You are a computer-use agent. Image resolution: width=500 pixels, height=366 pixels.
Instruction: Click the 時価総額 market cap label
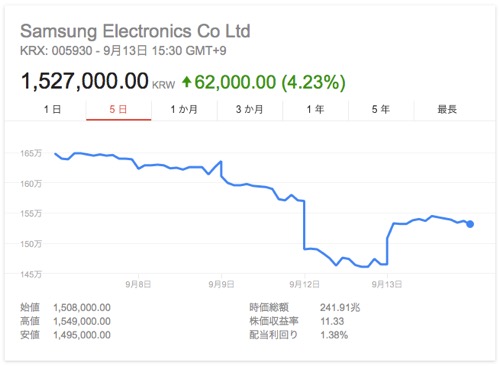click(x=269, y=307)
